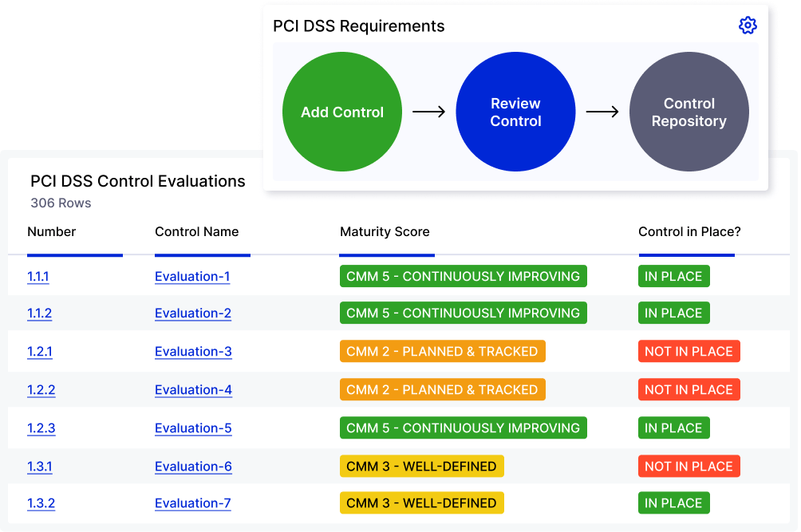The image size is (801, 532).
Task: Open the Evaluation-5 link
Action: tap(193, 428)
